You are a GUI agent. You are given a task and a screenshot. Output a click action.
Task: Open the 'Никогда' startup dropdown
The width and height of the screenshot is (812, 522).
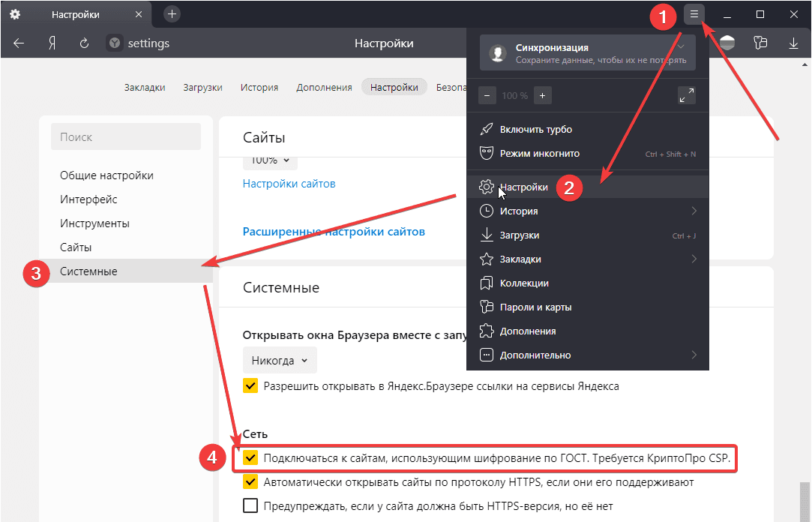280,360
